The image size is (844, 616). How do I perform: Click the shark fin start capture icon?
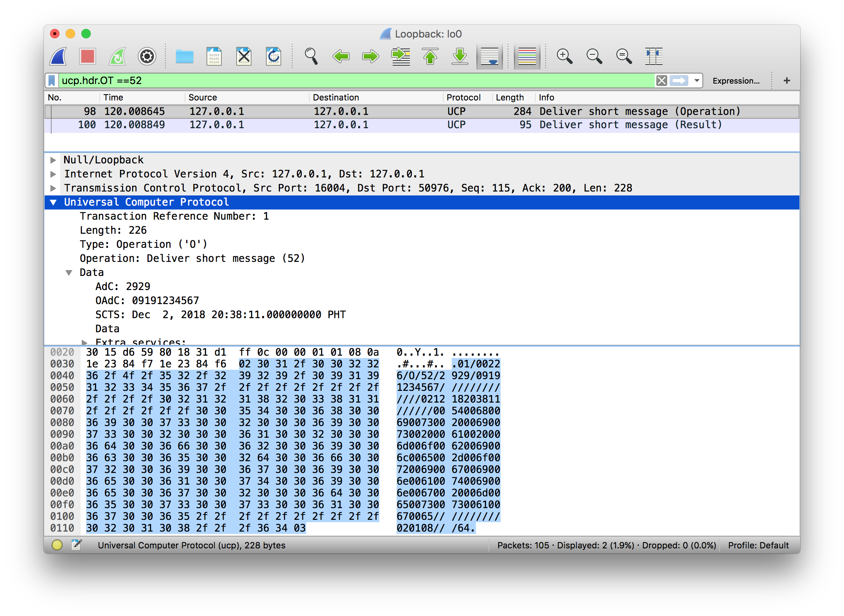[x=59, y=57]
